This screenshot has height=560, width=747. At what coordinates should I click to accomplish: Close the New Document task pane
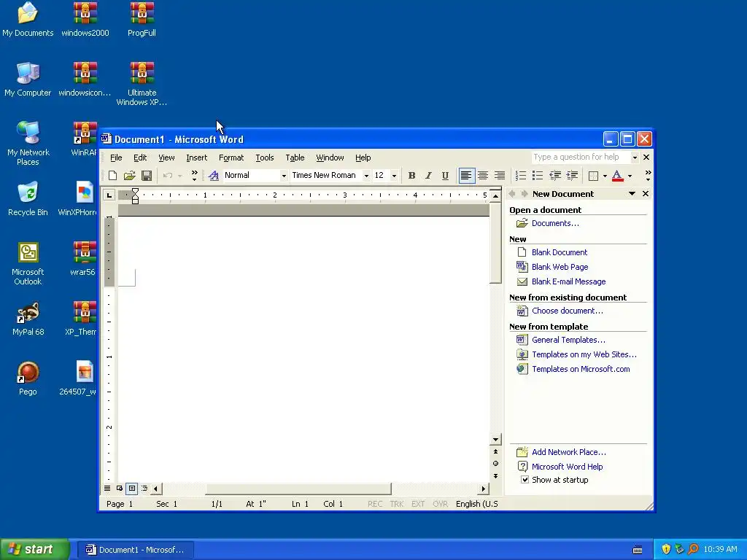tap(646, 194)
